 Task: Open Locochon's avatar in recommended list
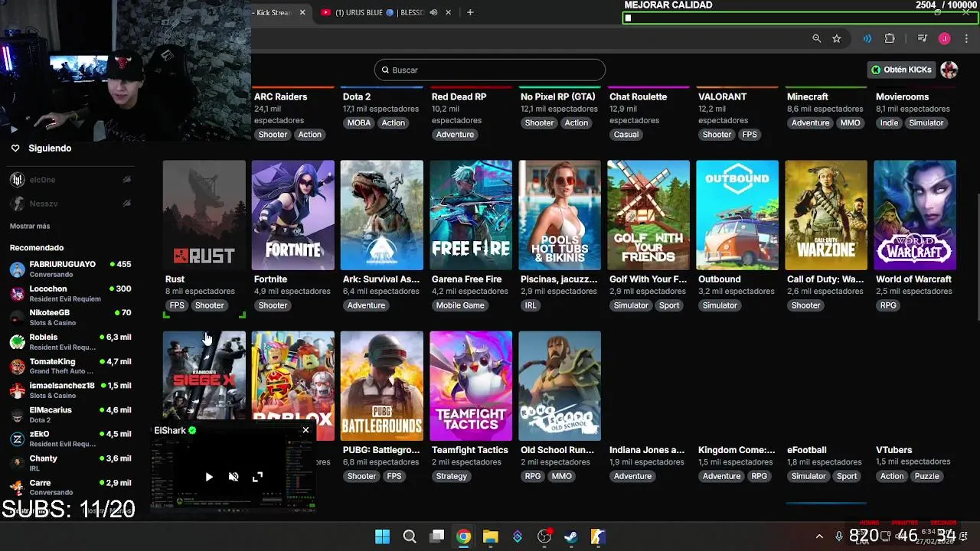pyautogui.click(x=18, y=293)
